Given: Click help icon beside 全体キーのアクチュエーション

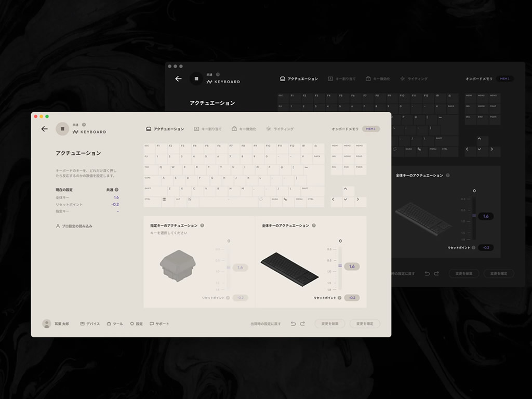Looking at the screenshot, I should 314,225.
